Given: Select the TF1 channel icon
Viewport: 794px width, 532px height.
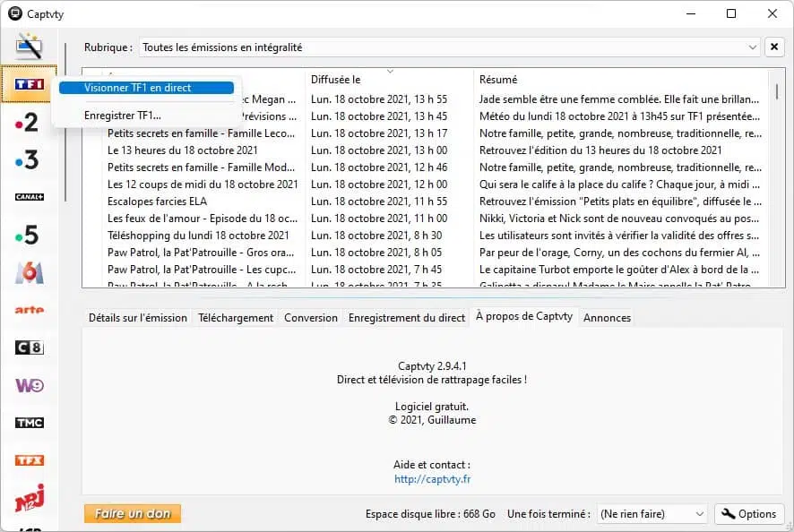Looking at the screenshot, I should [x=29, y=84].
